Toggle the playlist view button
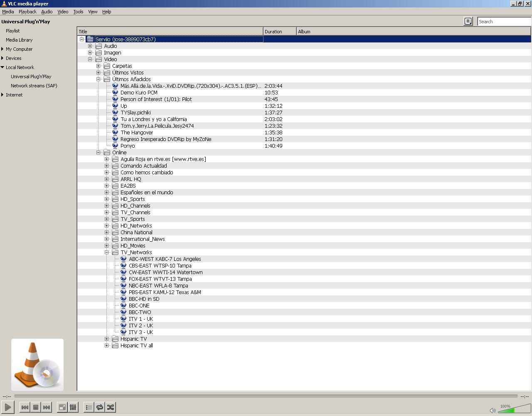This screenshot has width=532, height=416. click(x=89, y=407)
